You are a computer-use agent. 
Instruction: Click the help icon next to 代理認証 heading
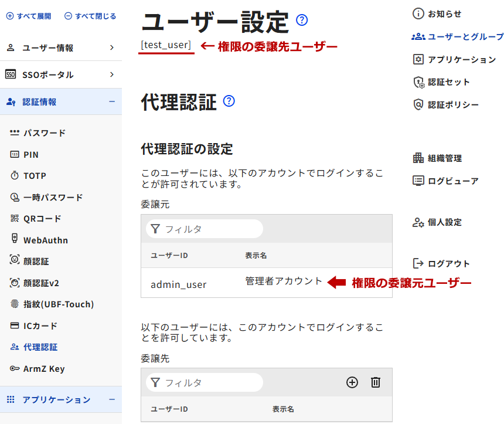click(229, 101)
